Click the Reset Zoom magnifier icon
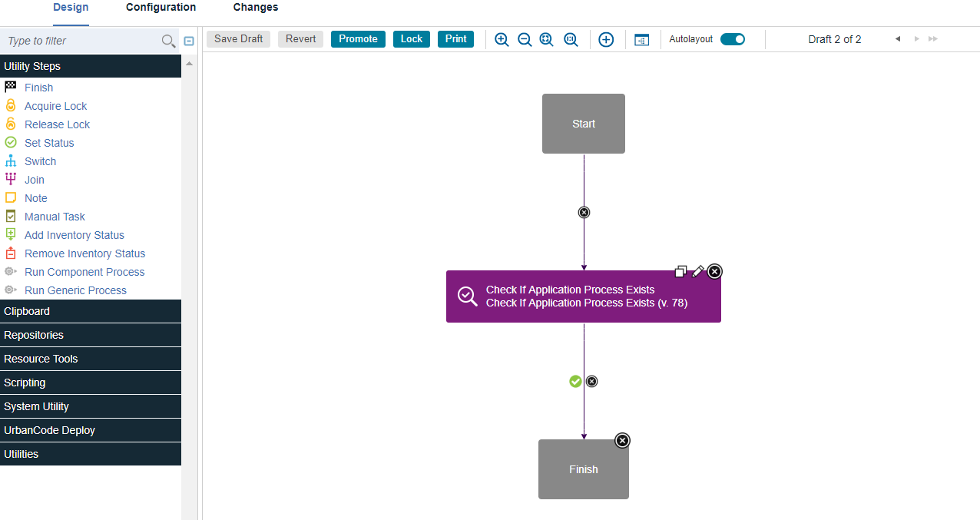The height and width of the screenshot is (520, 980). click(571, 39)
